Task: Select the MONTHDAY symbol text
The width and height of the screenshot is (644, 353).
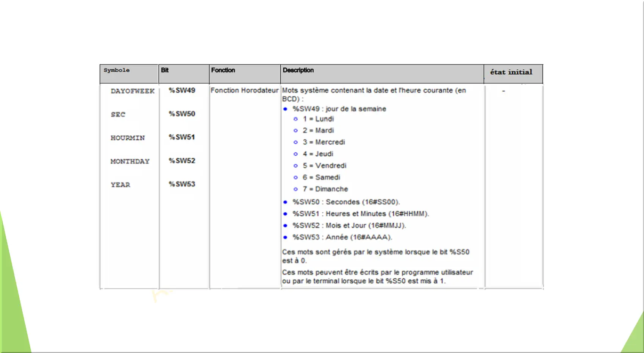Action: pos(130,161)
